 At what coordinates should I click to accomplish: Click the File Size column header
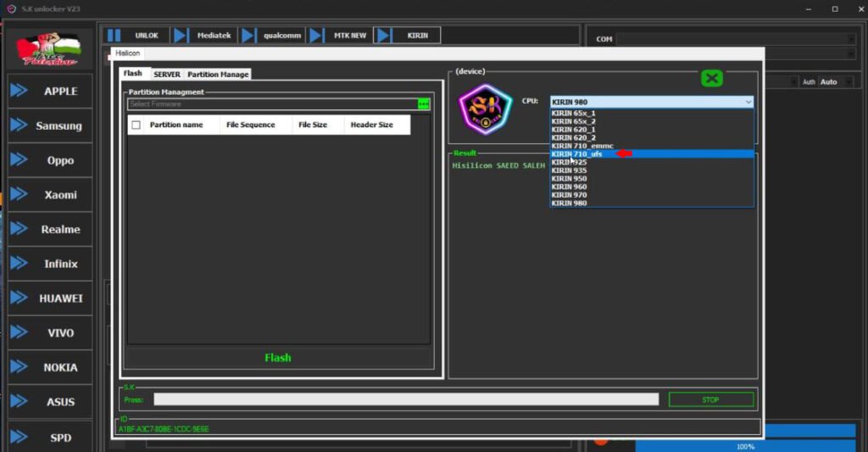point(313,125)
